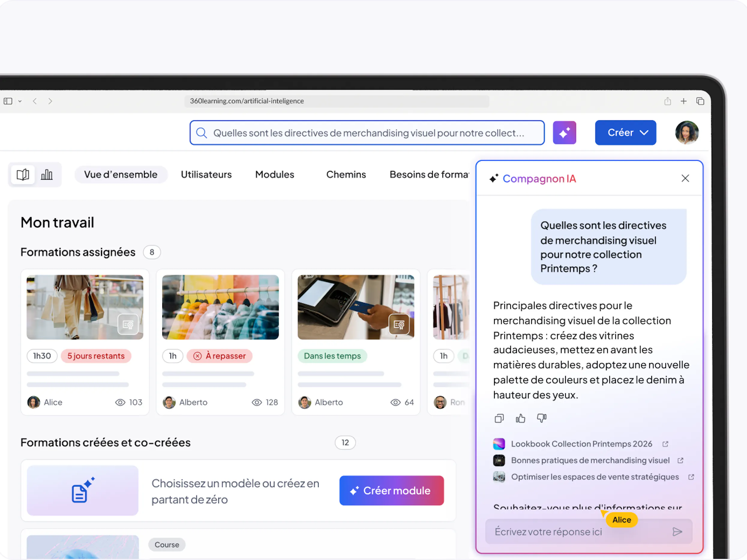Switch to the bar chart analytics view
747x560 pixels.
point(46,175)
